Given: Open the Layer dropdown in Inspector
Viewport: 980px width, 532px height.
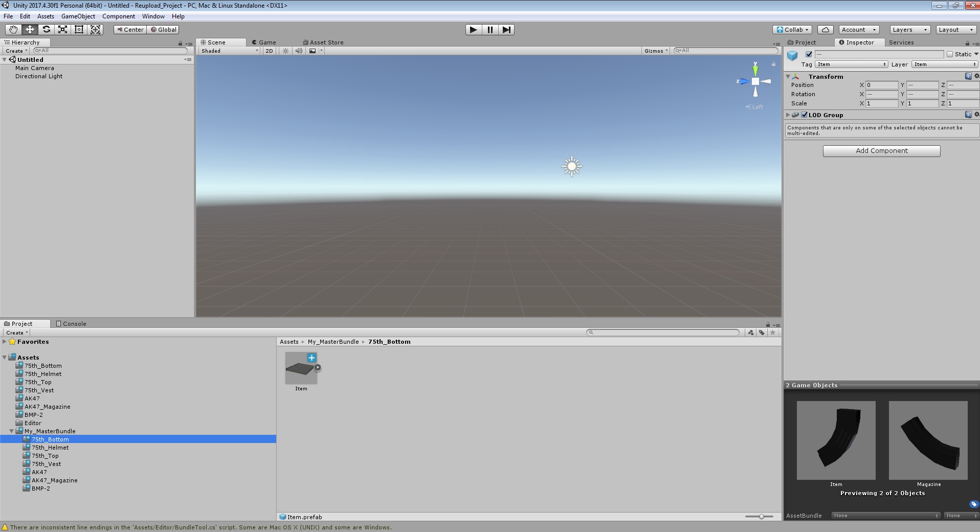Looking at the screenshot, I should point(944,64).
